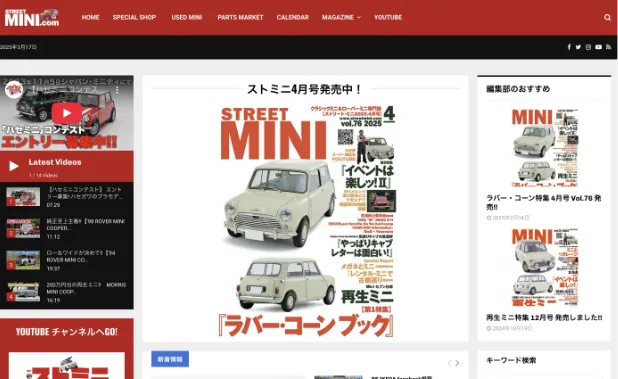Click the 編集部のおすすめ heading

[x=518, y=89]
